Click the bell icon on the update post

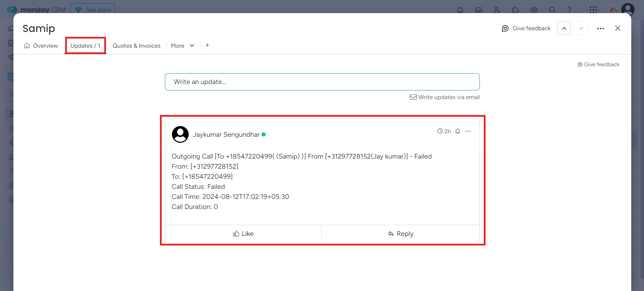coord(458,131)
